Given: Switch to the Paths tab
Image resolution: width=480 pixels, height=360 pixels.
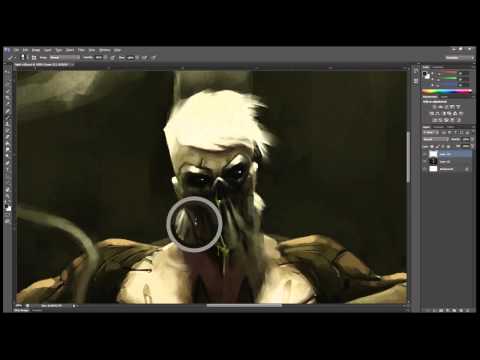Looking at the screenshot, I should 450,127.
